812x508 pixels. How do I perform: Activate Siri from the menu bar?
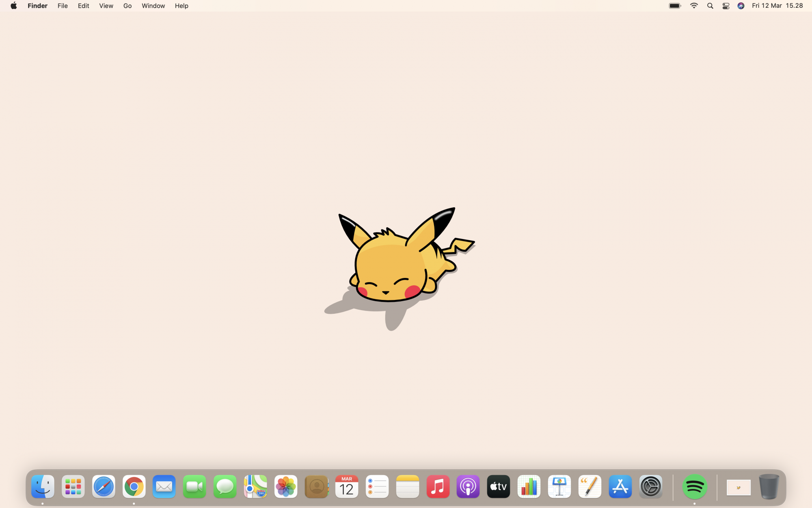pos(741,6)
